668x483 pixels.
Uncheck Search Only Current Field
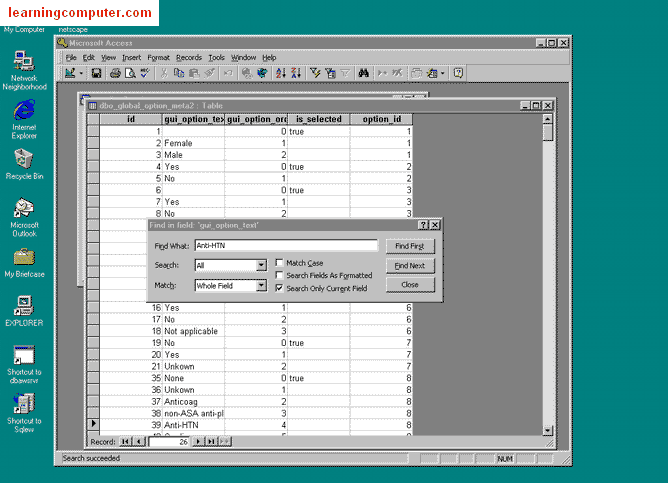pos(279,288)
